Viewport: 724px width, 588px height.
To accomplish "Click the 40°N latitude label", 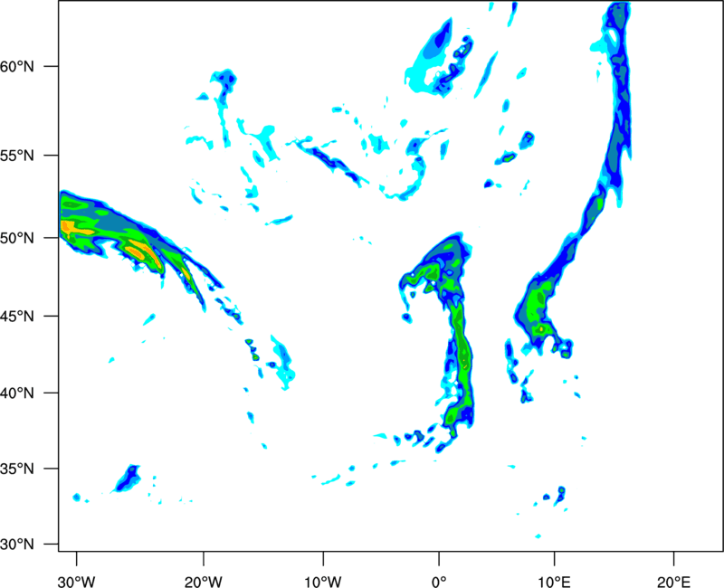I will (17, 394).
